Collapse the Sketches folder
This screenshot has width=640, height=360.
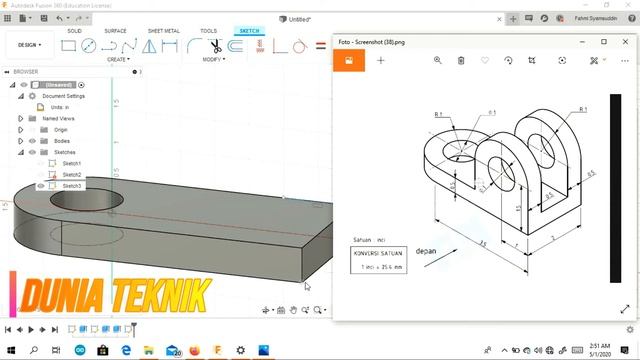[20, 152]
